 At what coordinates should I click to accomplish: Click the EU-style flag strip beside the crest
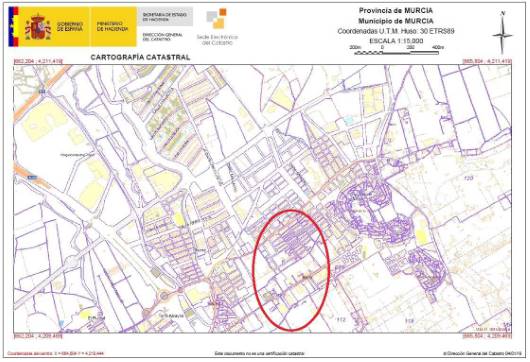click(13, 27)
